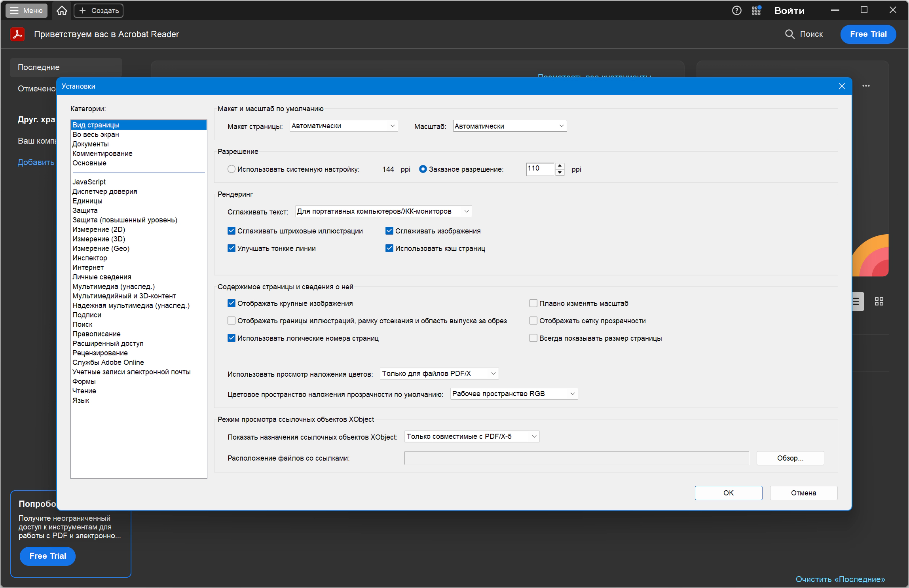Screen dimensions: 909x588
Task: Toggle Улучшать тонкие линии checkbox
Action: coord(232,248)
